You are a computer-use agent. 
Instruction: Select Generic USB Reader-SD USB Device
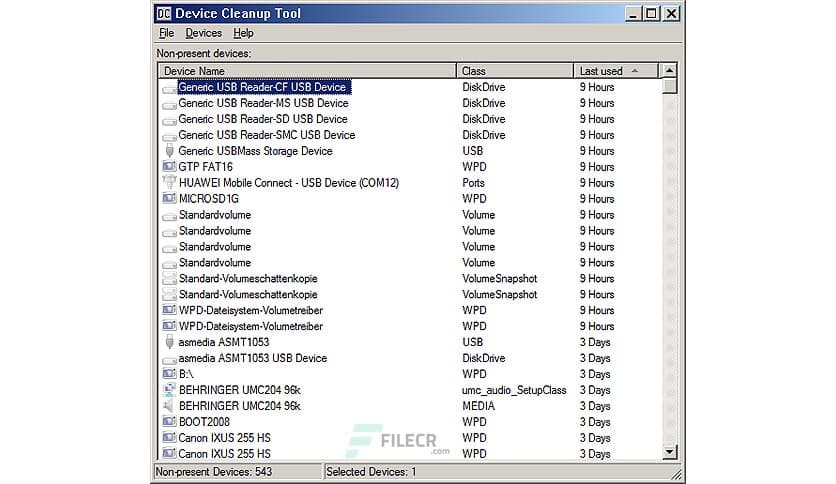pyautogui.click(x=262, y=119)
